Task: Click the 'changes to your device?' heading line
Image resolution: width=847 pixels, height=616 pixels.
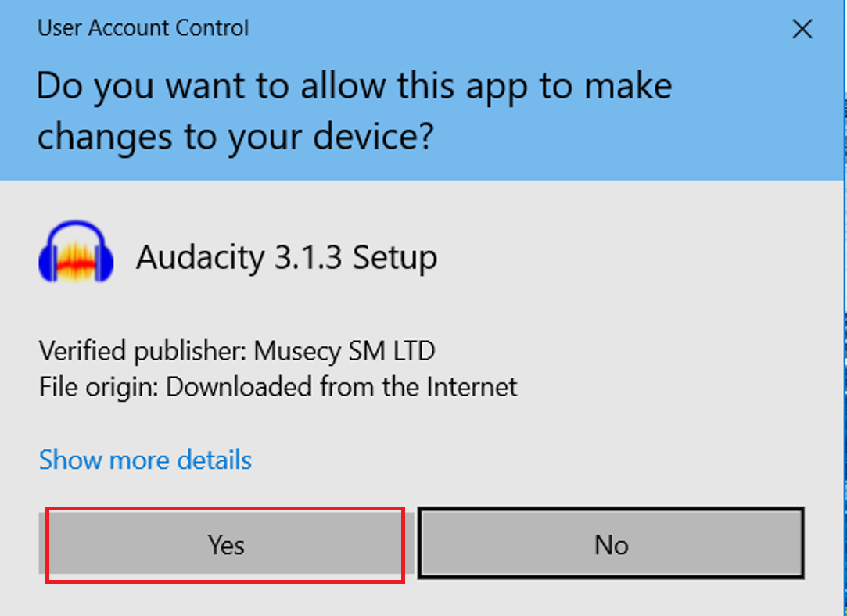Action: click(x=235, y=137)
